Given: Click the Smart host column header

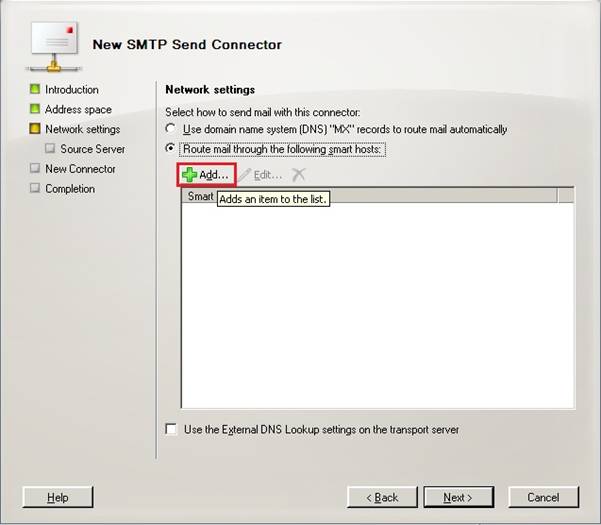Looking at the screenshot, I should [201, 197].
